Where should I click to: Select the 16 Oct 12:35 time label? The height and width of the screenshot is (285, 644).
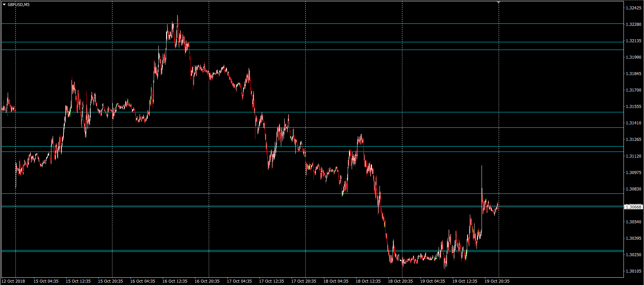point(175,281)
